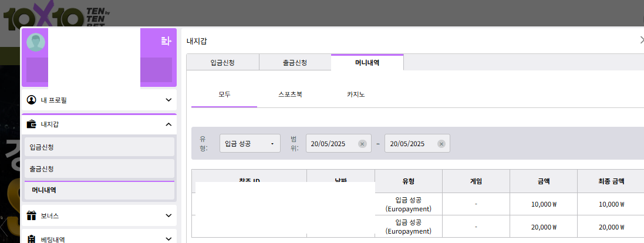Image resolution: width=644 pixels, height=243 pixels.
Task: Select the 스포츠북 filter tab
Action: coord(290,95)
